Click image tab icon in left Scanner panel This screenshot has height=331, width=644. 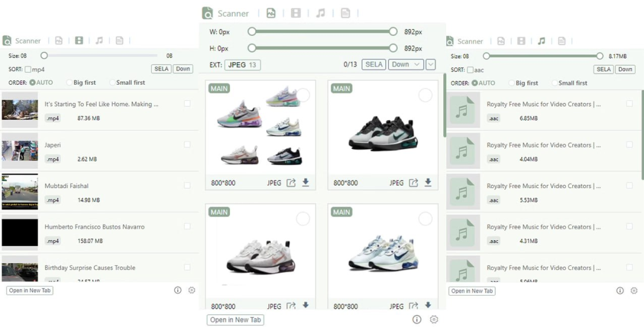coord(59,41)
